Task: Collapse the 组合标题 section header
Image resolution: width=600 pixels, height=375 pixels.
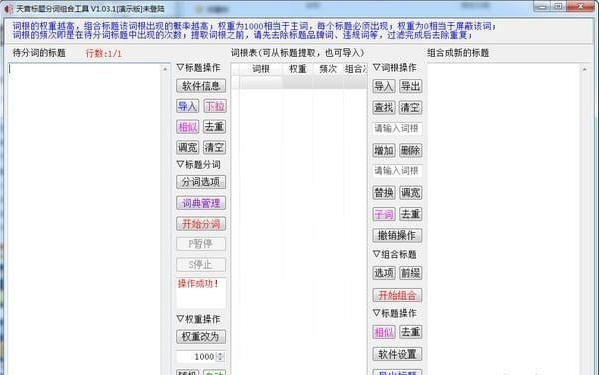Action: (x=395, y=254)
